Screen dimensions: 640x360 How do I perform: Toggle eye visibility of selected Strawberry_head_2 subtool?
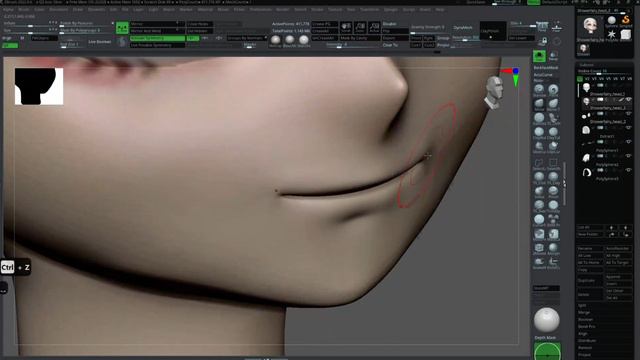628,99
